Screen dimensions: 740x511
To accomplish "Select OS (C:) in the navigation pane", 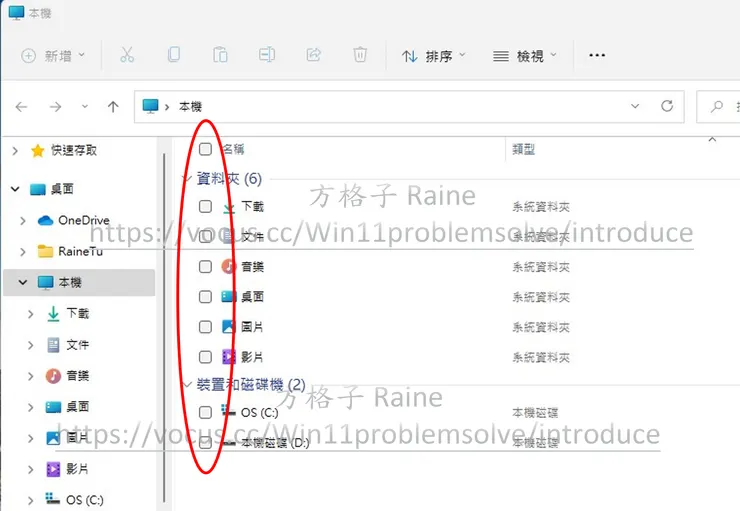I will [85, 500].
